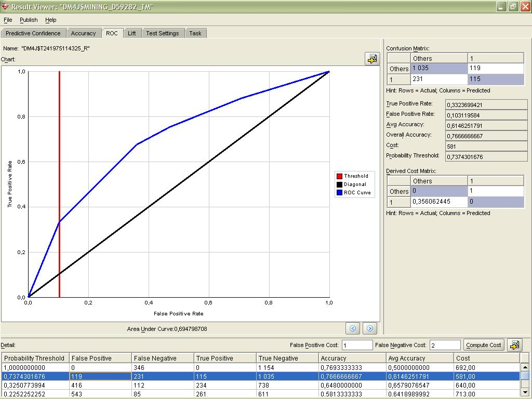Viewport: 532px width, 399px height.
Task: Click the Area Under Curve value text
Action: point(191,329)
